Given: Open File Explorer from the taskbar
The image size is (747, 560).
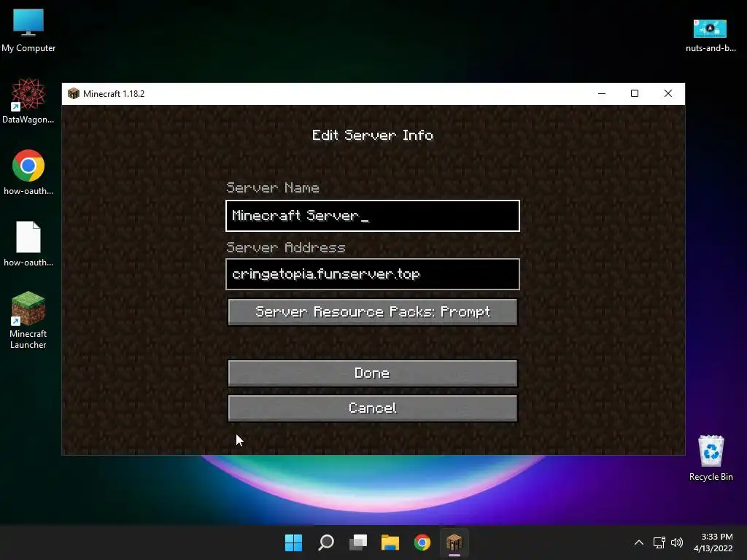Looking at the screenshot, I should pos(390,542).
